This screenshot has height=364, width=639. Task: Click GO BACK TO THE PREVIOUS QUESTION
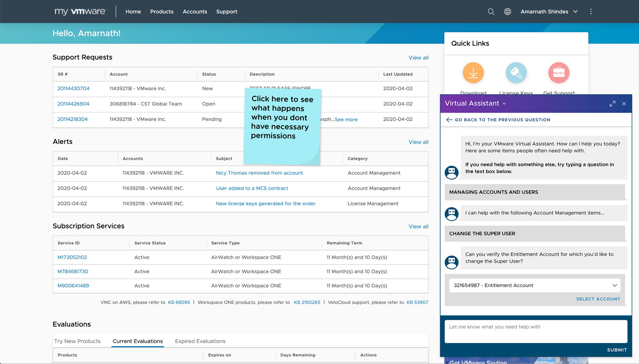click(502, 120)
